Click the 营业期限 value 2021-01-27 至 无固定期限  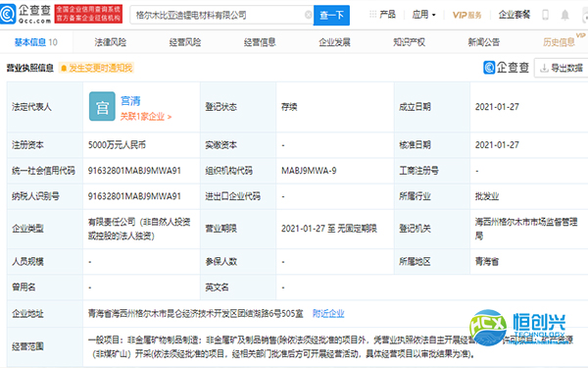[329, 229]
